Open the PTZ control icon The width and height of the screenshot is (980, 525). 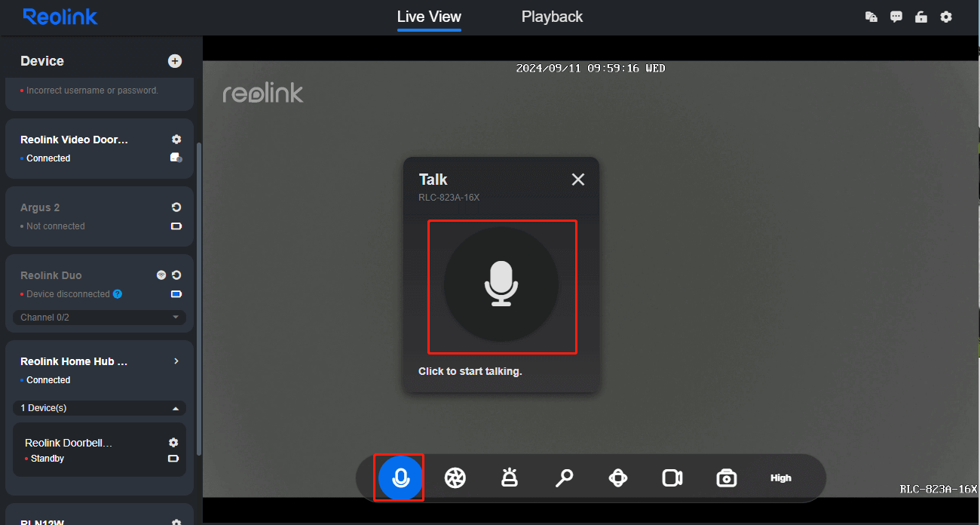618,477
